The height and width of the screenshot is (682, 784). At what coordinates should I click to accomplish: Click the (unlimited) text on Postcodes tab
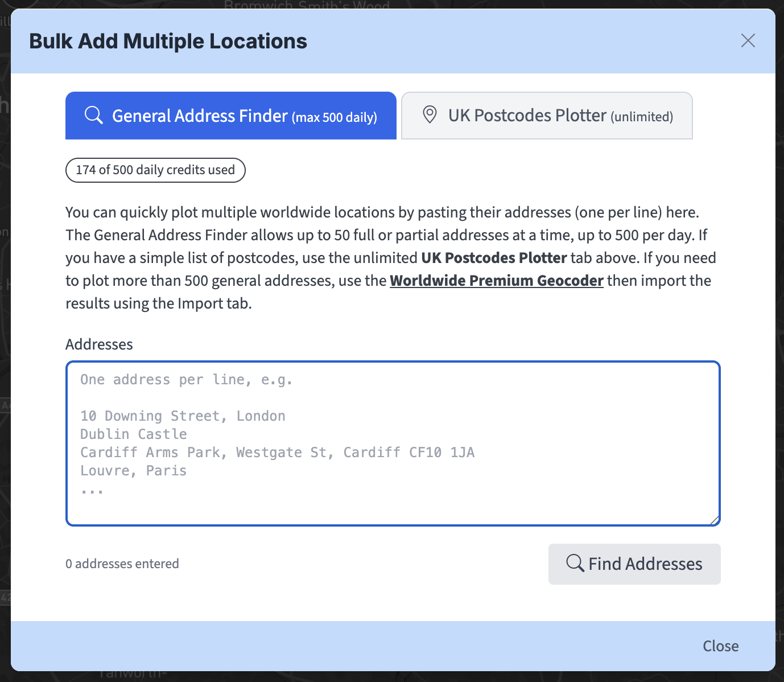click(642, 117)
